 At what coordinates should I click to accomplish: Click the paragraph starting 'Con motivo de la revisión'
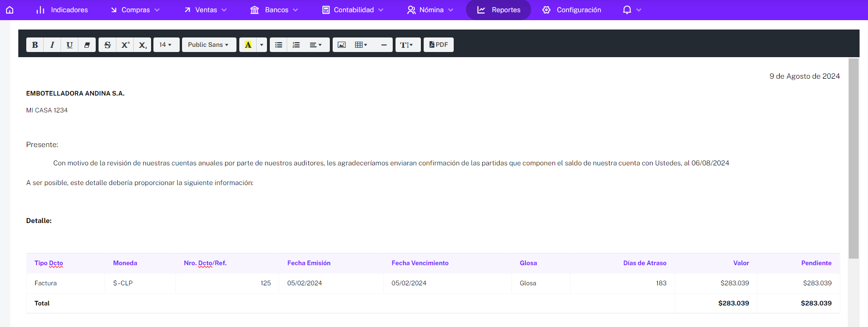tap(391, 163)
